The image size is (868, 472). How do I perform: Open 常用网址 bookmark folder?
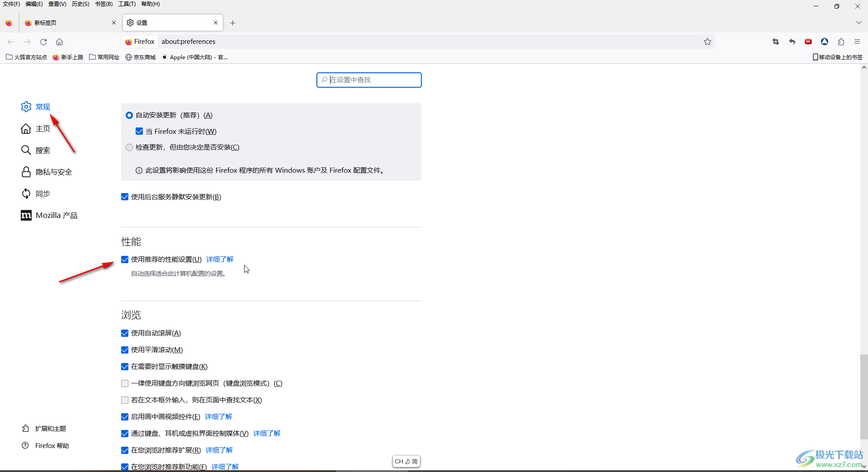click(104, 57)
